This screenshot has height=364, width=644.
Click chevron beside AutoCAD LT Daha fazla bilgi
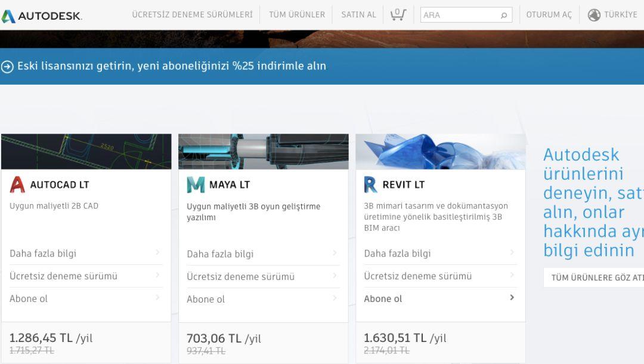pyautogui.click(x=157, y=252)
